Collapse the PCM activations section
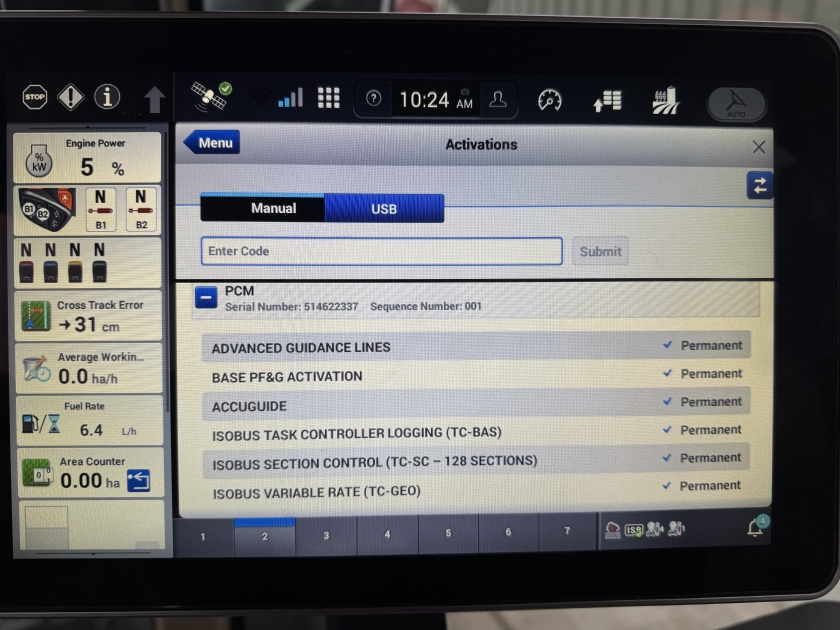The height and width of the screenshot is (630, 840). click(x=206, y=297)
